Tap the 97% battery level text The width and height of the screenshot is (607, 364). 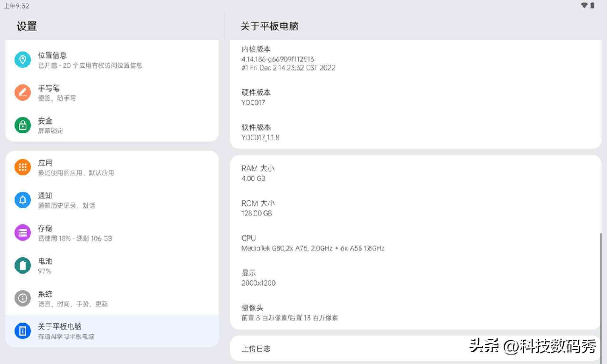[x=44, y=271]
